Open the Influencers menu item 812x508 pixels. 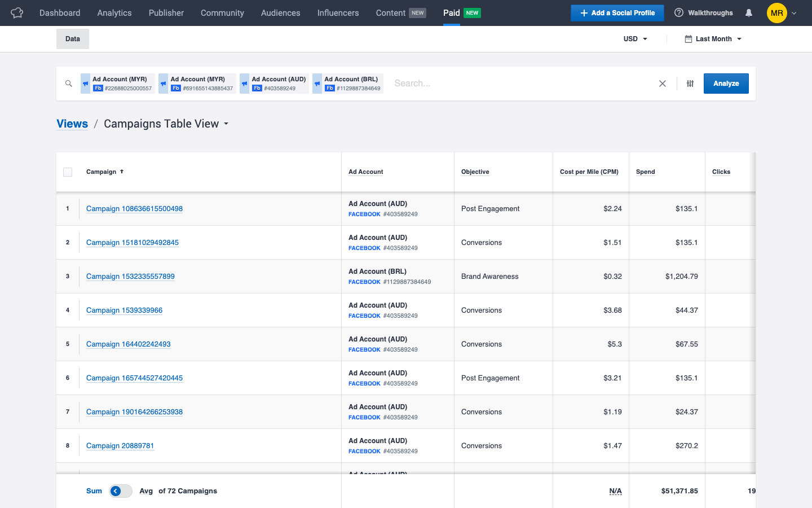tap(337, 12)
